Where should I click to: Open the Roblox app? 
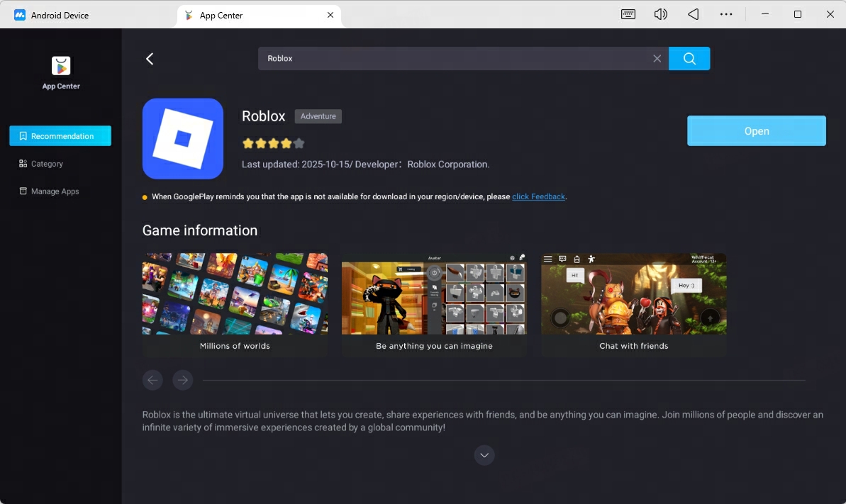(x=756, y=130)
